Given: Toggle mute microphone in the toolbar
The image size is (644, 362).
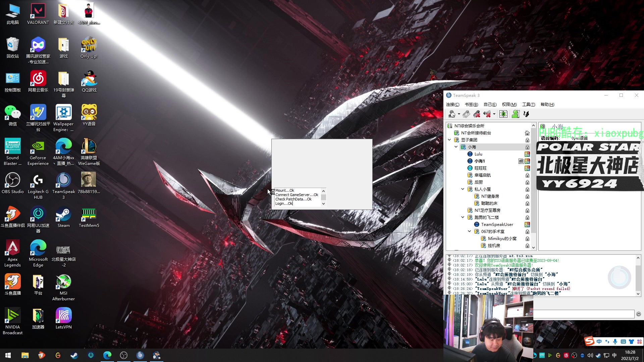Looking at the screenshot, I should tap(477, 114).
